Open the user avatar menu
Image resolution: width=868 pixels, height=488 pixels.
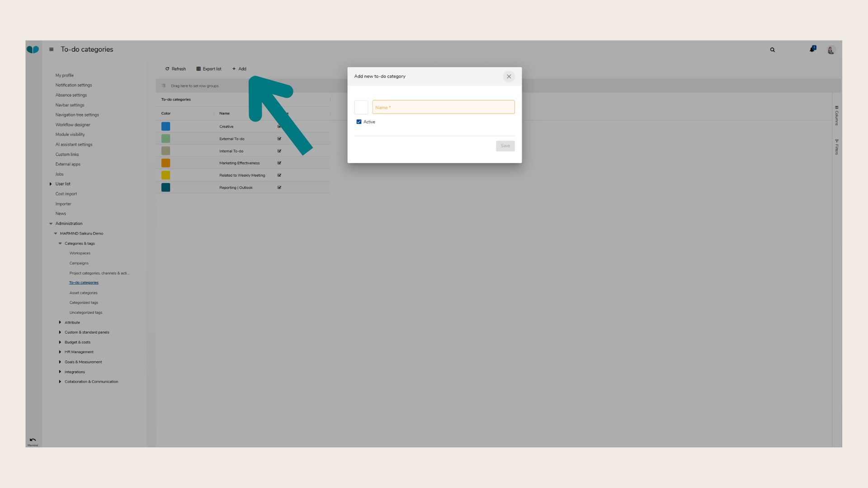click(830, 50)
